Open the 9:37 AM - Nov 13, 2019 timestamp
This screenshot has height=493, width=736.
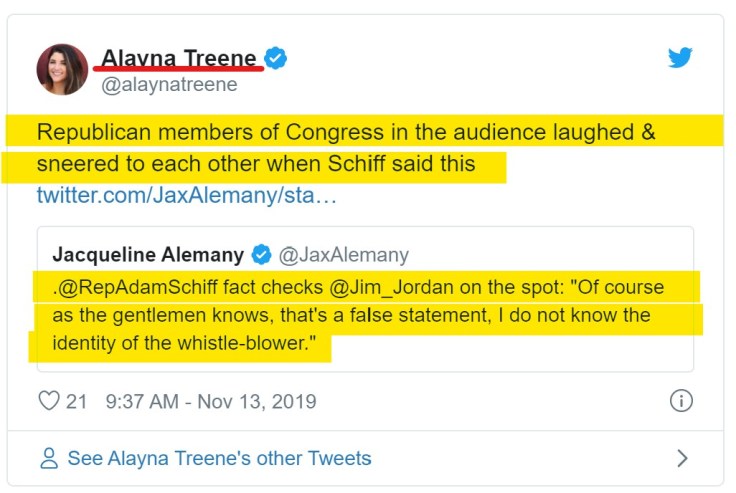click(210, 401)
